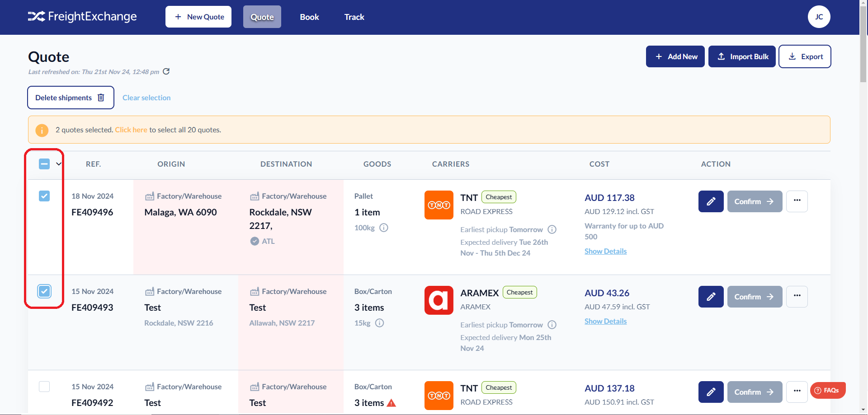Click the ATL verified check icon
868x415 pixels.
[255, 241]
